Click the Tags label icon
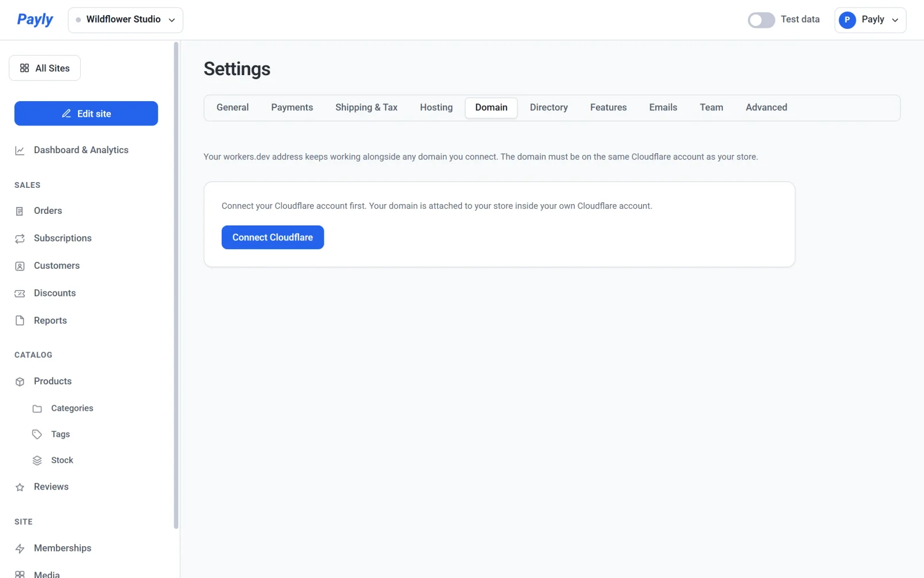 tap(37, 435)
